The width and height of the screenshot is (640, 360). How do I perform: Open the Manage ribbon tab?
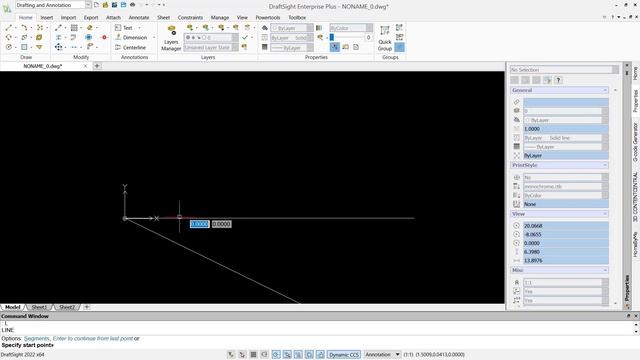pyautogui.click(x=220, y=18)
